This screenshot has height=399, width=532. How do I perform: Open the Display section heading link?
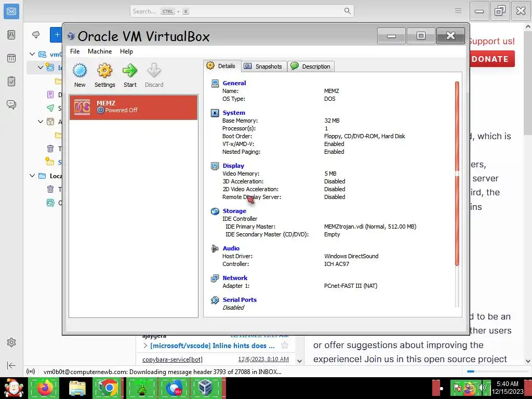coord(233,166)
